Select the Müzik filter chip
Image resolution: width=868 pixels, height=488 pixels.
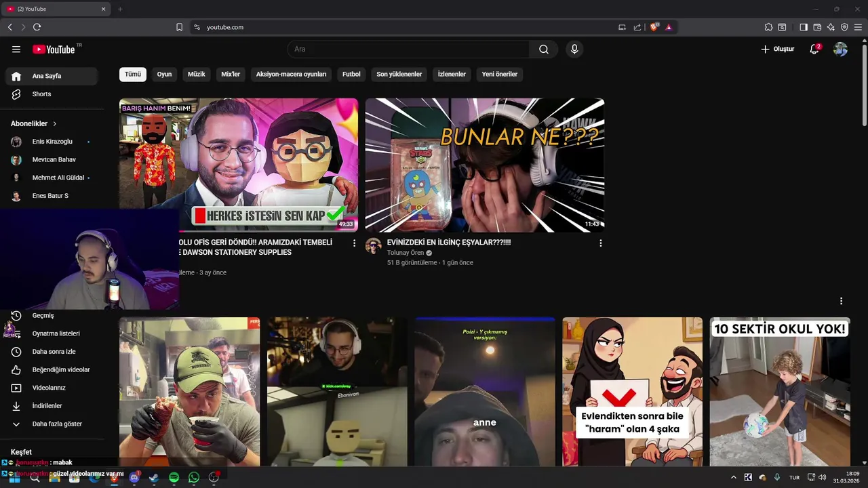pos(197,75)
